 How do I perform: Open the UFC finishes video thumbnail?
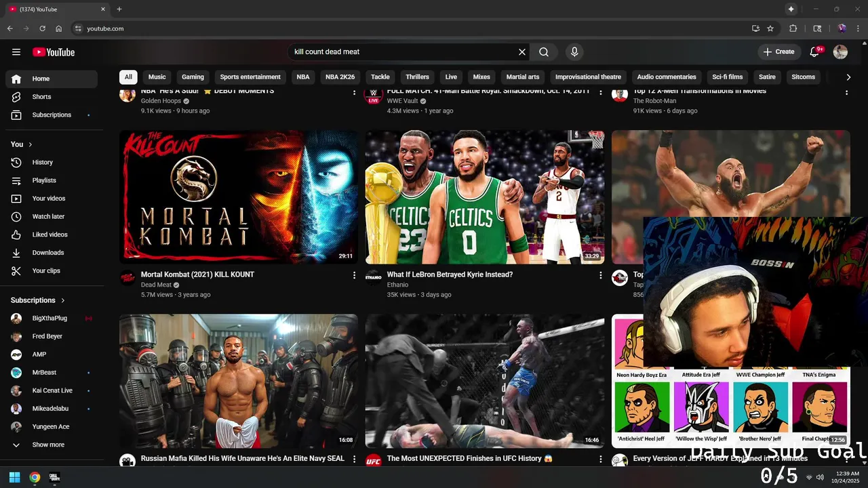(485, 381)
